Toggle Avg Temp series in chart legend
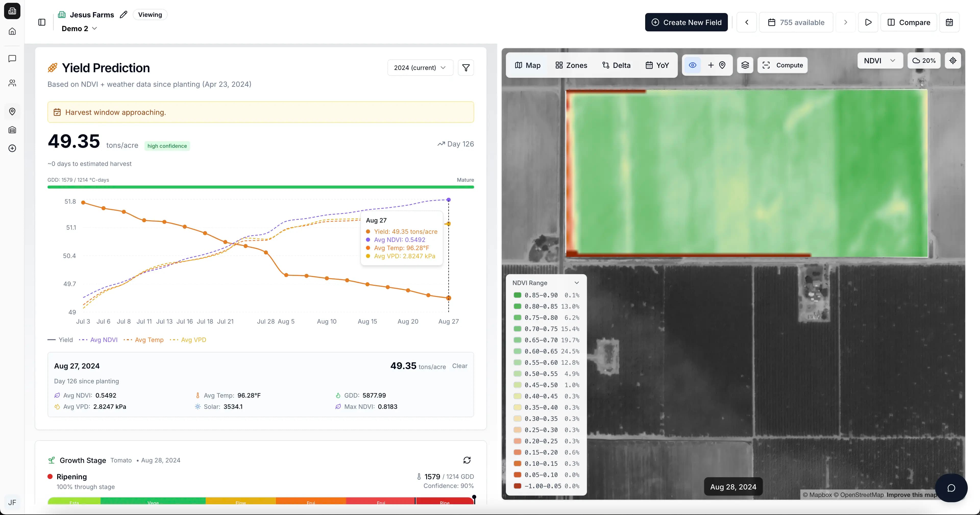 point(144,340)
